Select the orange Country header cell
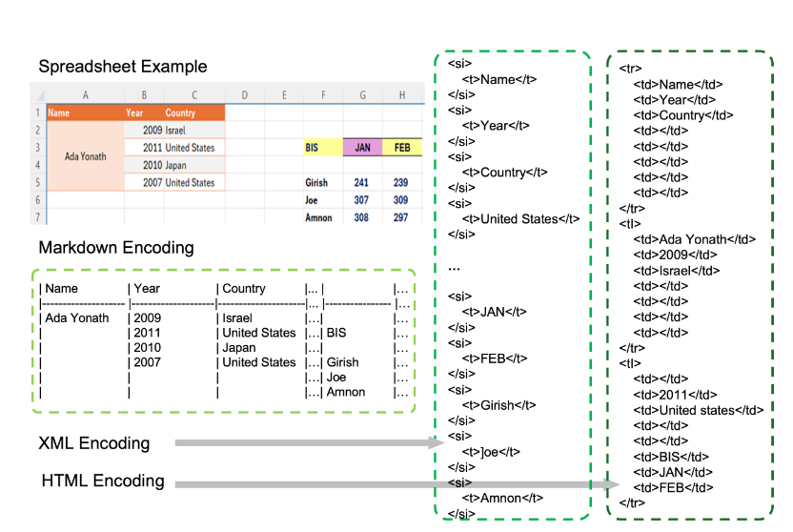 (194, 113)
